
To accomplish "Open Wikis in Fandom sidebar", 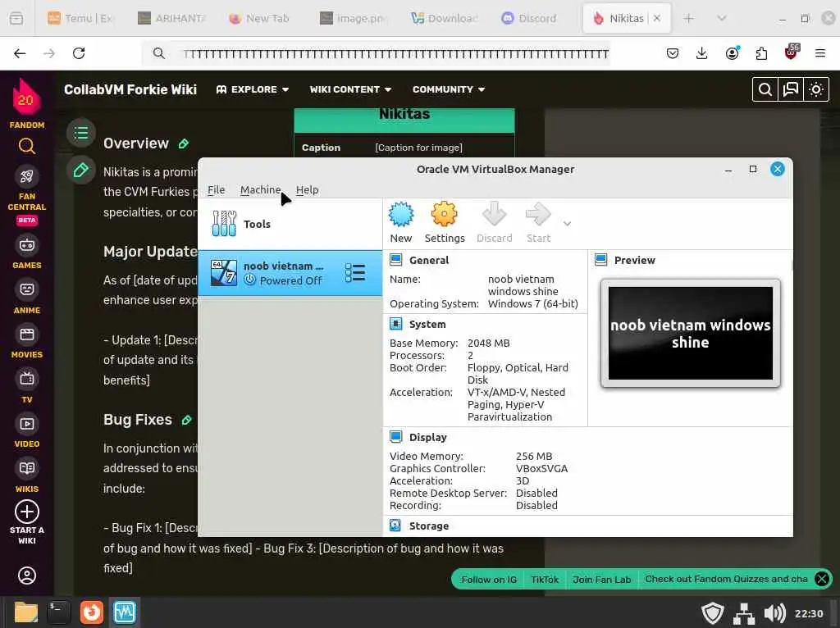I will (26, 476).
